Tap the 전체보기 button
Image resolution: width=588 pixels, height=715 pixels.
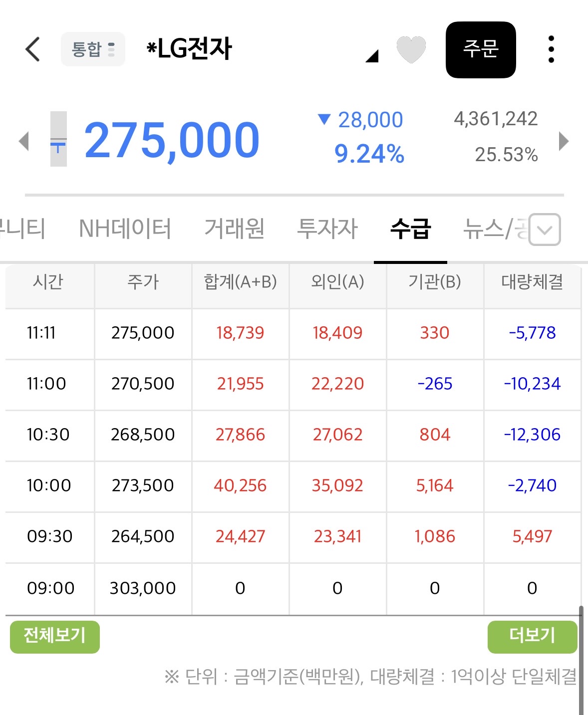tap(55, 637)
